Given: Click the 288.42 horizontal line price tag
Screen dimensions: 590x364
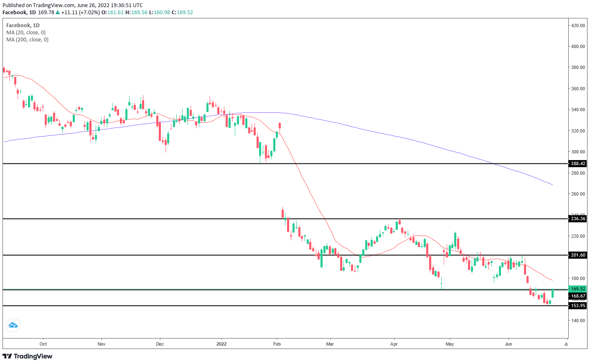Looking at the screenshot, I should tap(578, 163).
